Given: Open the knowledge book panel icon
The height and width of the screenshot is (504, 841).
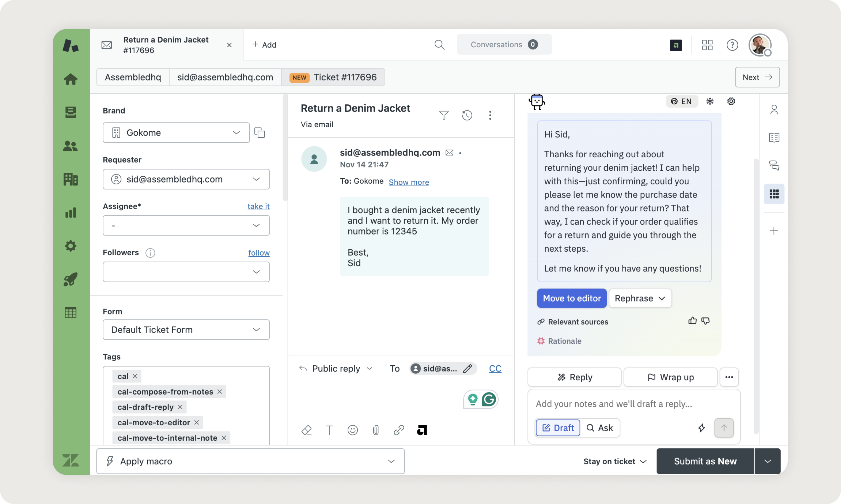Looking at the screenshot, I should [774, 138].
